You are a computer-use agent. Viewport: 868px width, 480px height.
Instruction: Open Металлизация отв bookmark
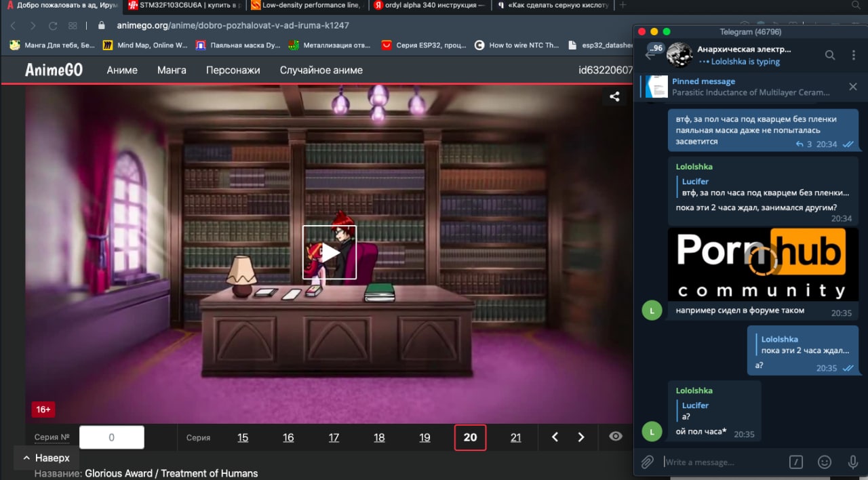coord(330,45)
